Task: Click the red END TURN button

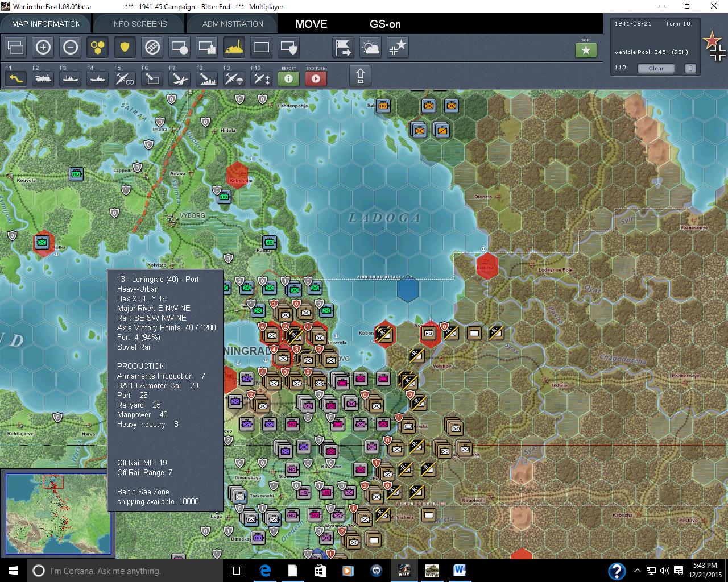Action: 316,78
